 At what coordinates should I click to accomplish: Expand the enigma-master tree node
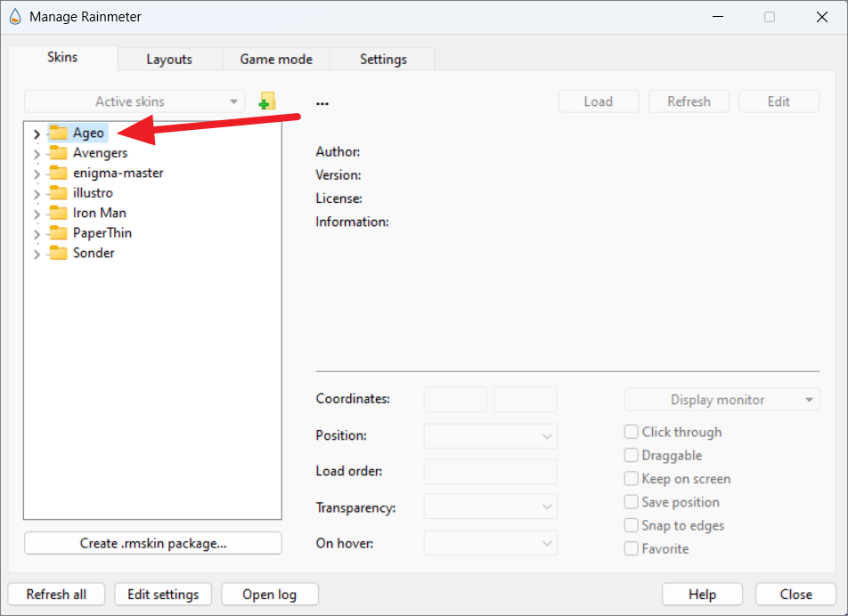[37, 174]
